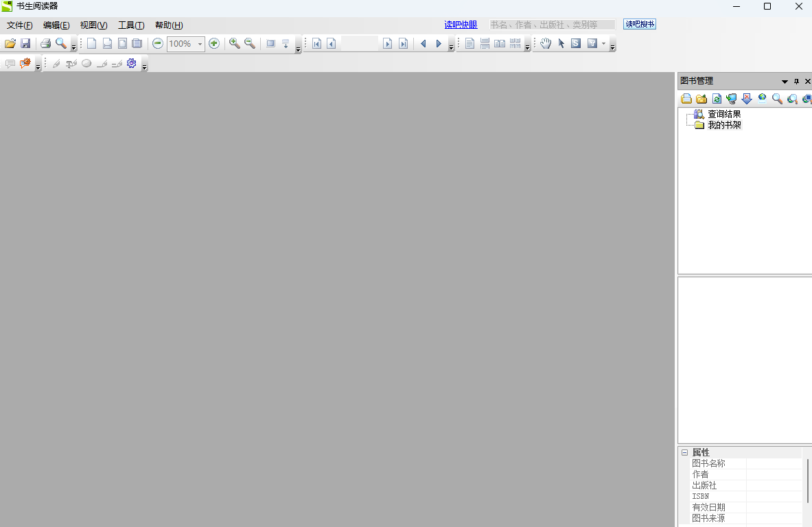812x527 pixels.
Task: Click the green plus zoom-in button
Action: point(214,43)
